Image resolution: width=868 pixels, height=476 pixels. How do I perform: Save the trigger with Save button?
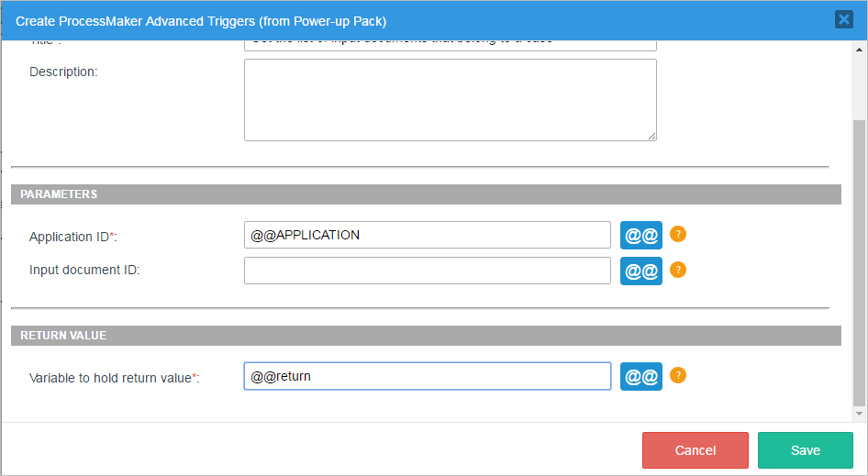[805, 450]
